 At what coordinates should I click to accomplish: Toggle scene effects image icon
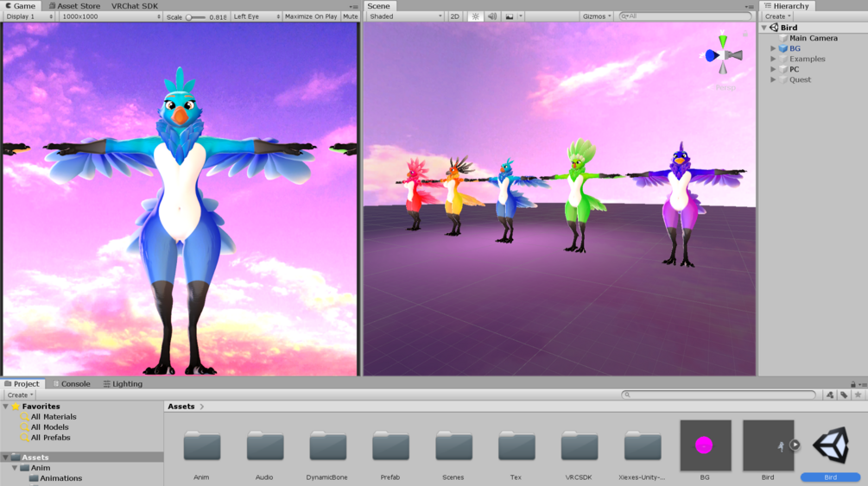point(510,16)
